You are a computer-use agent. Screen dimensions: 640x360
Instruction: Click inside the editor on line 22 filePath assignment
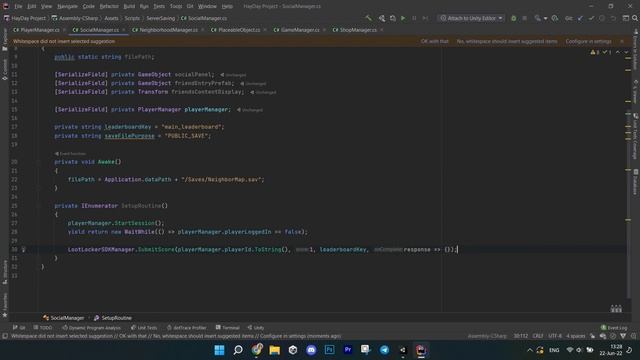[x=166, y=179]
